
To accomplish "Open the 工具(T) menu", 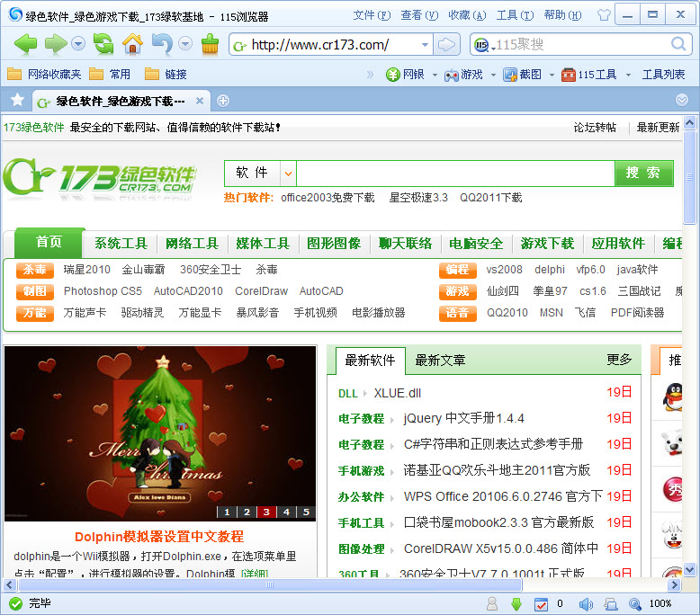I will 515,15.
